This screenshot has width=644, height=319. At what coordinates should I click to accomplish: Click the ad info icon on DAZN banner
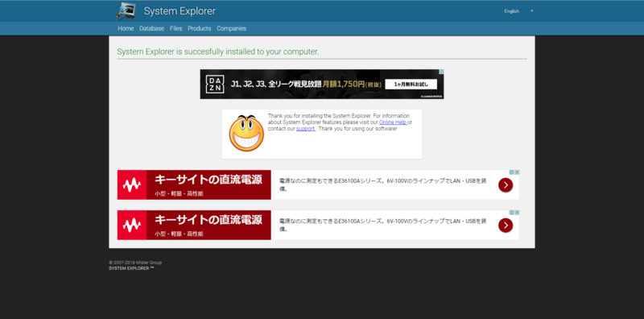point(441,72)
